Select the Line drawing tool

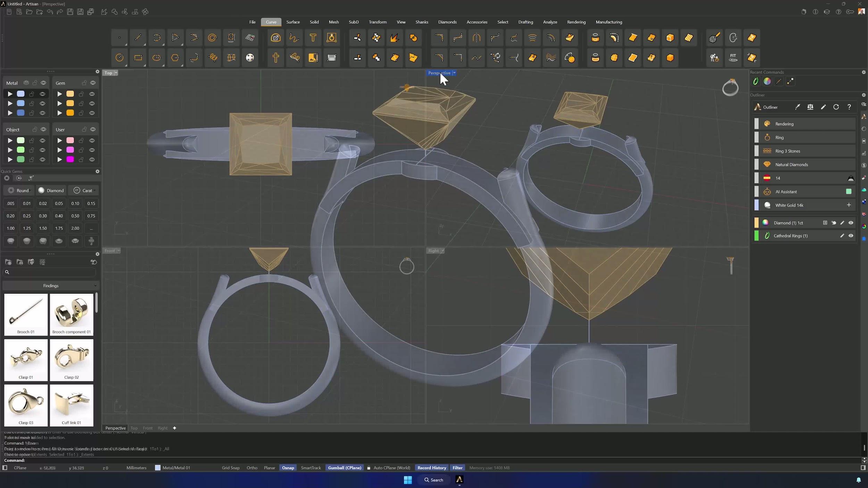138,38
